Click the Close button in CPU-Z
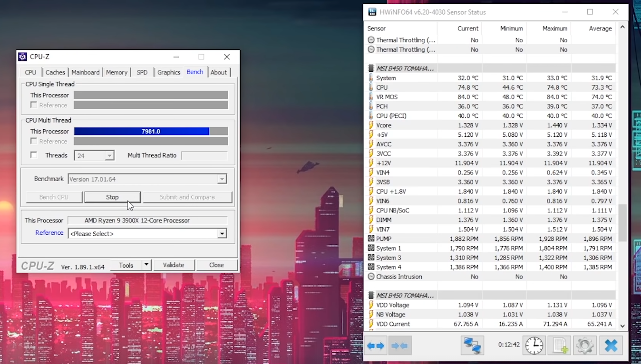This screenshot has width=641, height=364. 216,265
